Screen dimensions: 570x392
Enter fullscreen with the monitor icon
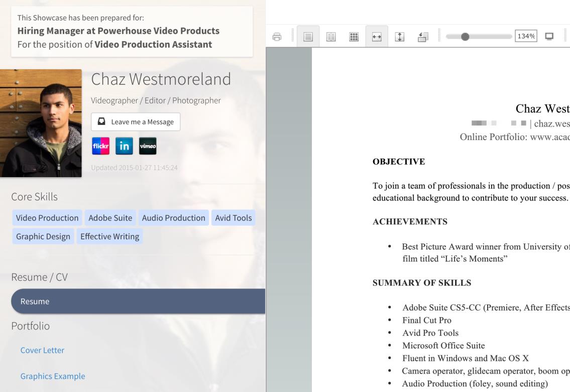coord(549,36)
